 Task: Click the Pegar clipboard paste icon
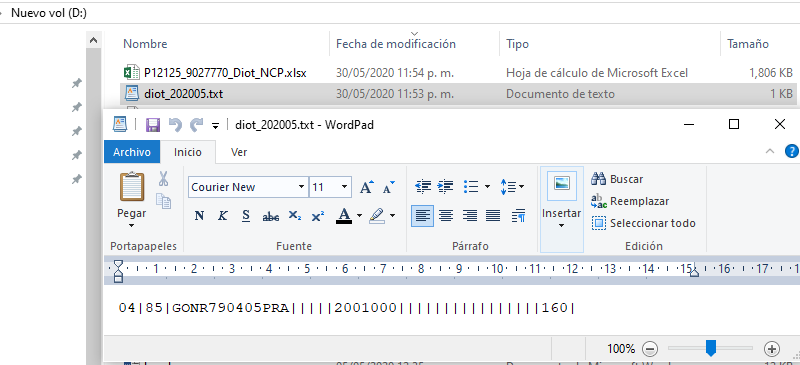132,187
